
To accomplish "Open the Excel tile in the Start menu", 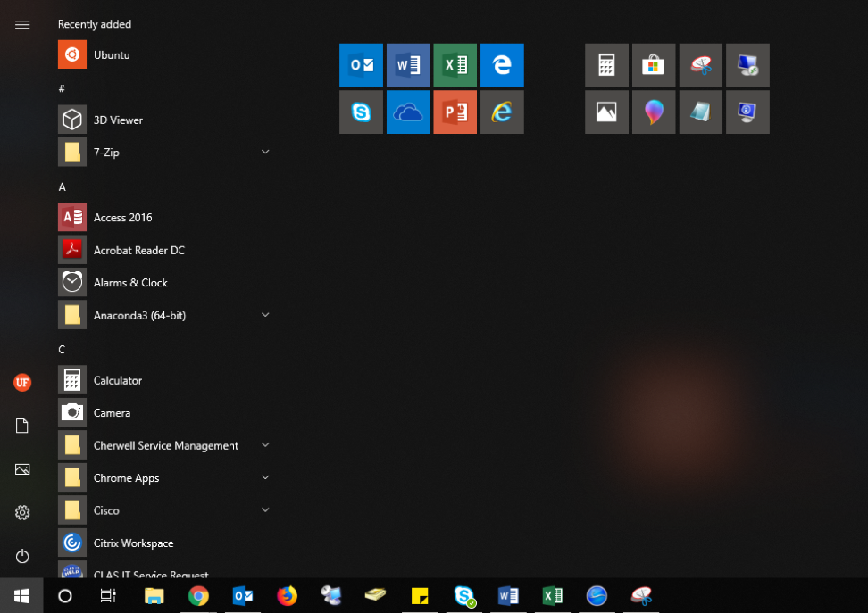I will pos(455,65).
